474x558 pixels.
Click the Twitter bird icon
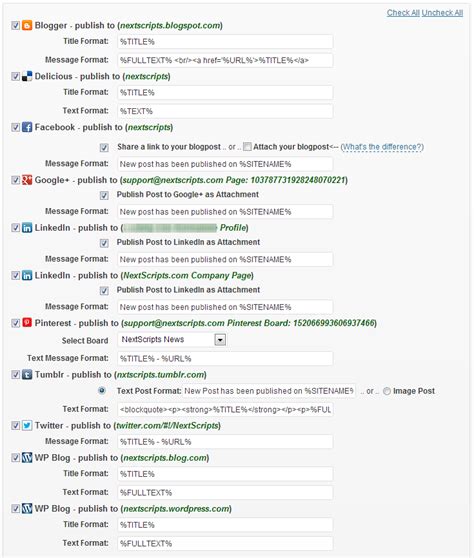tap(27, 425)
